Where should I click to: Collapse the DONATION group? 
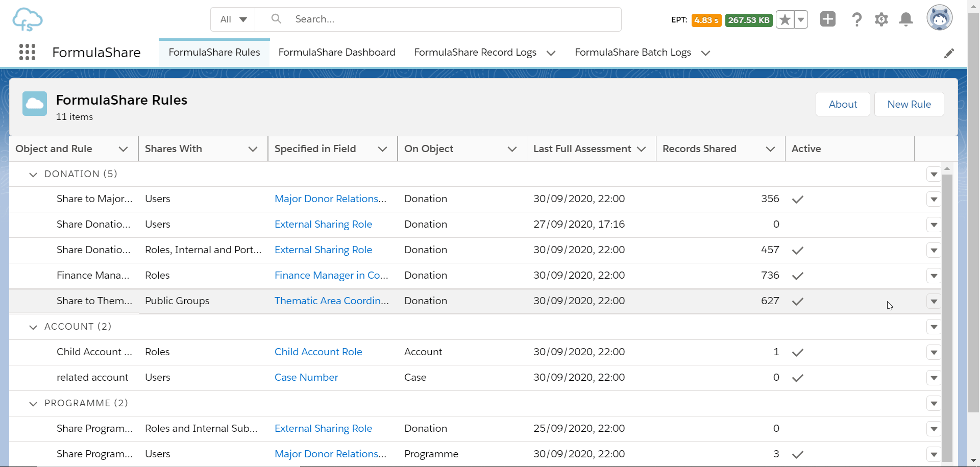click(33, 175)
